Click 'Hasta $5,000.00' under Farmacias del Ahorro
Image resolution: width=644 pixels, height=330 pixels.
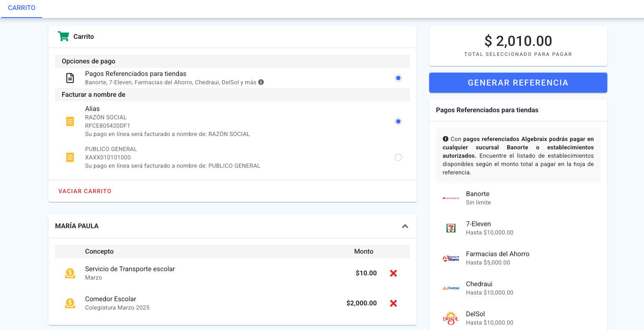pos(488,262)
